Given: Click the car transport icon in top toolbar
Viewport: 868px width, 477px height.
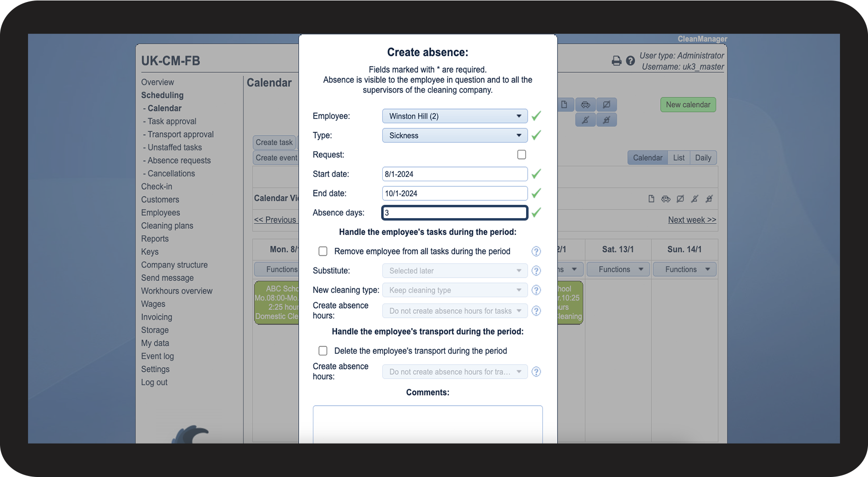Looking at the screenshot, I should [x=586, y=105].
